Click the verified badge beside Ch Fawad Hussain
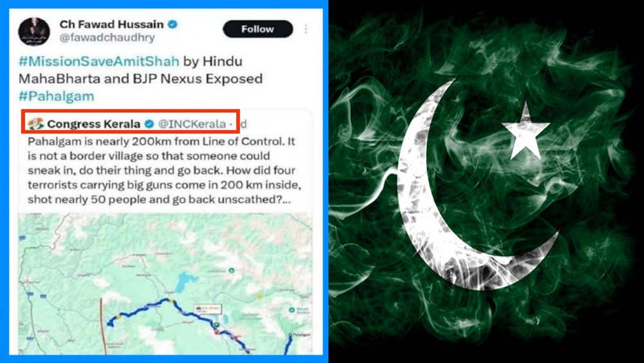Viewport: 644px width, 363px height. click(172, 24)
